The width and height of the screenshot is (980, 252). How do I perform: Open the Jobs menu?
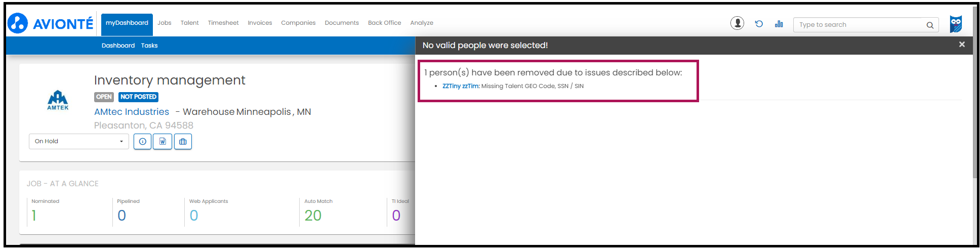tap(164, 23)
